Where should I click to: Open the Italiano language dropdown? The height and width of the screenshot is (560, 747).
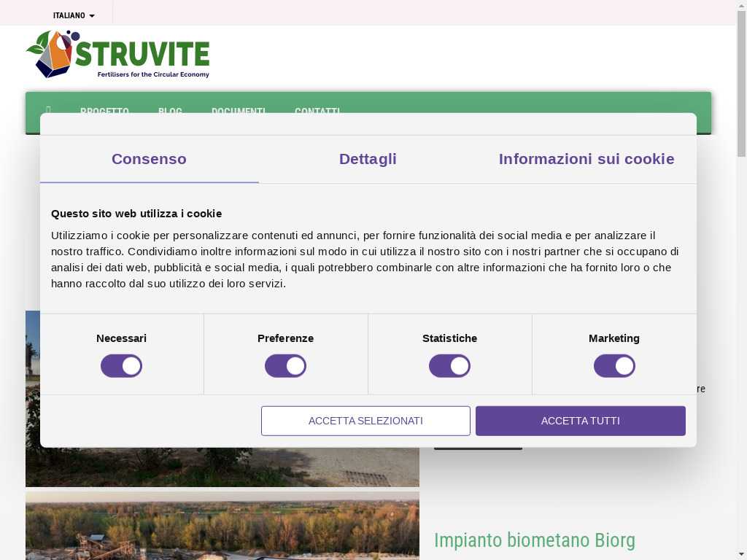(74, 15)
